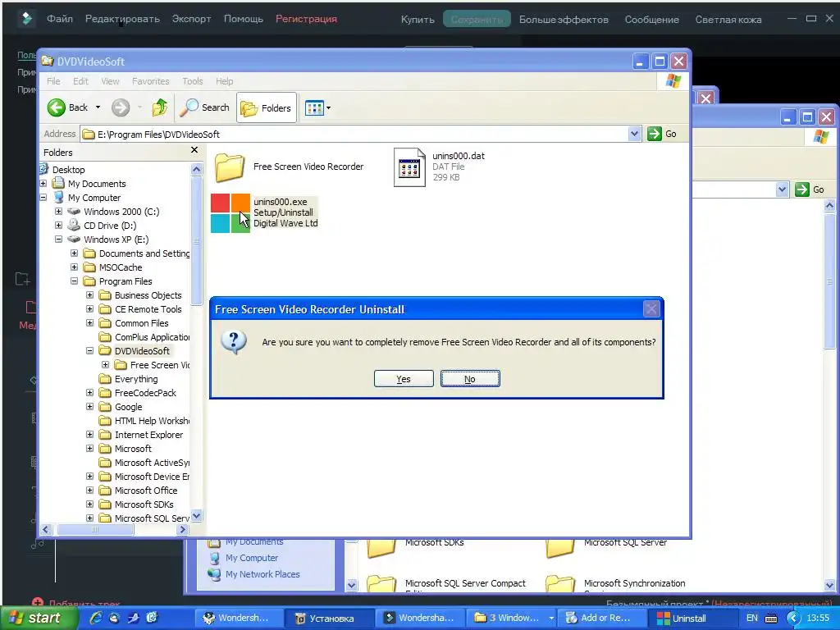
Task: Expand Business Objects folder node
Action: (x=90, y=294)
